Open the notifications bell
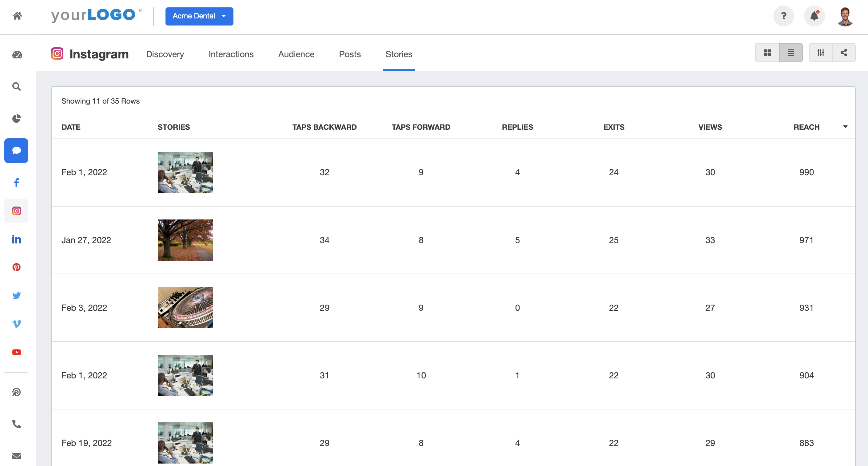The width and height of the screenshot is (868, 466). (814, 16)
